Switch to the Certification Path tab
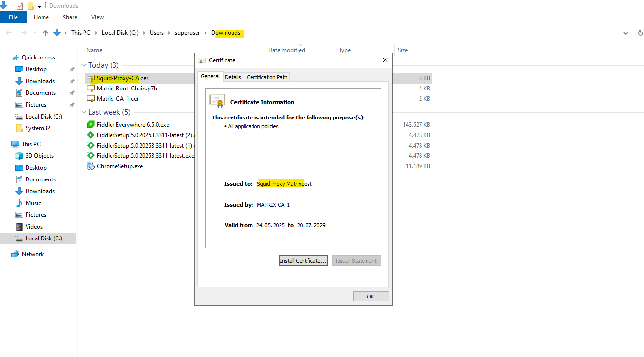 pyautogui.click(x=267, y=77)
